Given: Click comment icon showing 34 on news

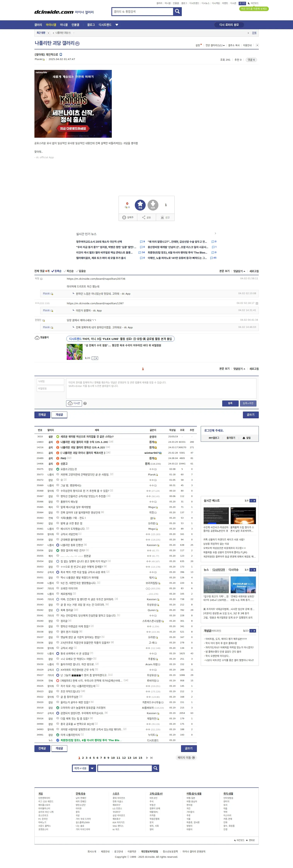Looking at the screenshot, I should point(140,252).
